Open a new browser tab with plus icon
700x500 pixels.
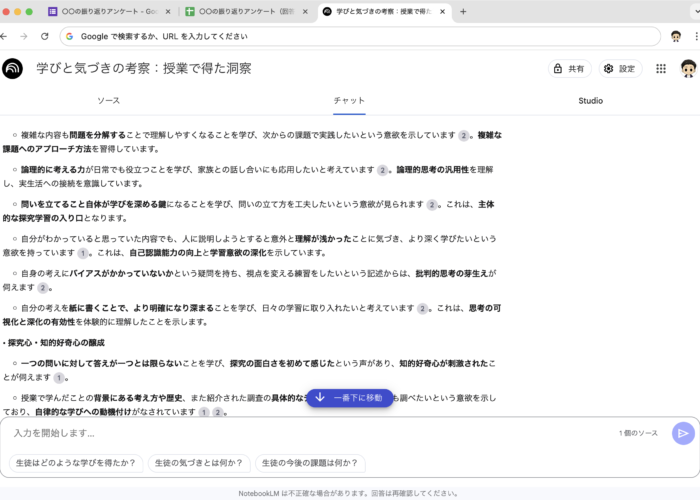463,12
